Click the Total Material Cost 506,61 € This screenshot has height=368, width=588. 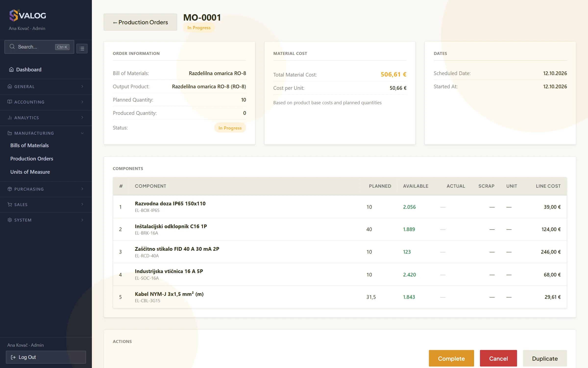pos(393,74)
